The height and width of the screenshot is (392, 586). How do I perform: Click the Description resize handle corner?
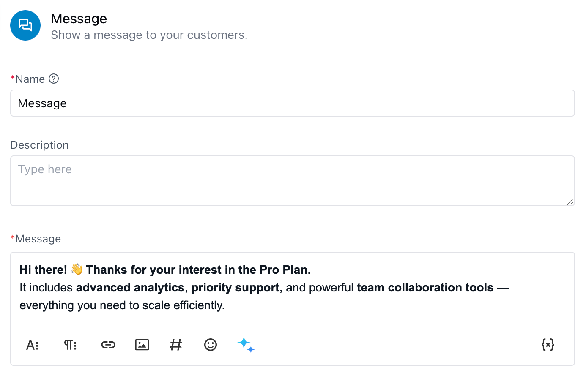click(570, 201)
